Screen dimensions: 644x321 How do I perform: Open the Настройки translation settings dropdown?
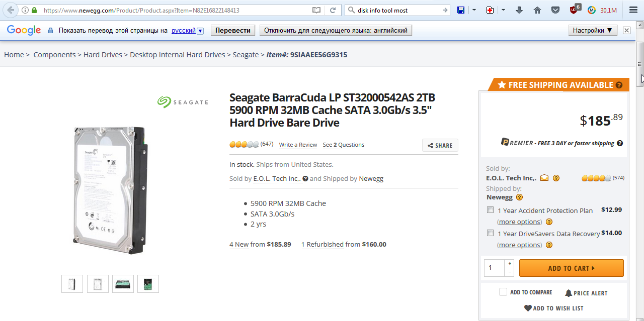pyautogui.click(x=593, y=31)
